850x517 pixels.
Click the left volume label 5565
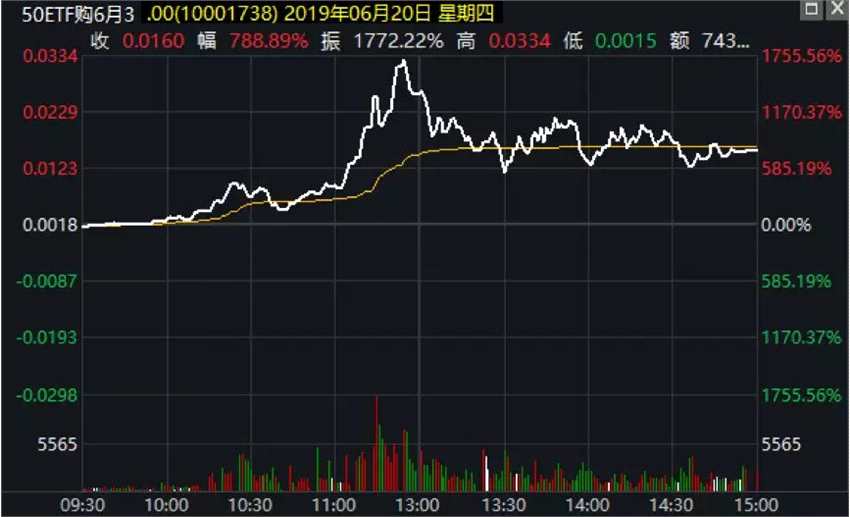(x=57, y=445)
